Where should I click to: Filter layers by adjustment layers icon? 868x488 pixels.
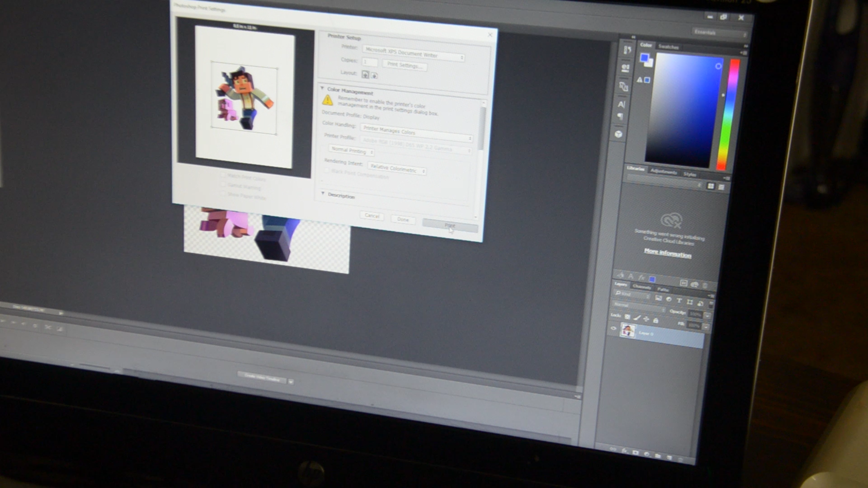click(669, 299)
